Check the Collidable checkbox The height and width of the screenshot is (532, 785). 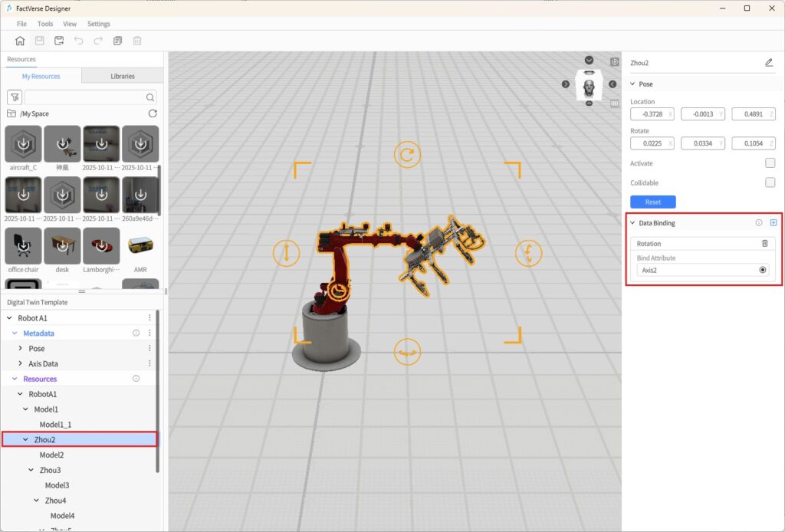[770, 182]
